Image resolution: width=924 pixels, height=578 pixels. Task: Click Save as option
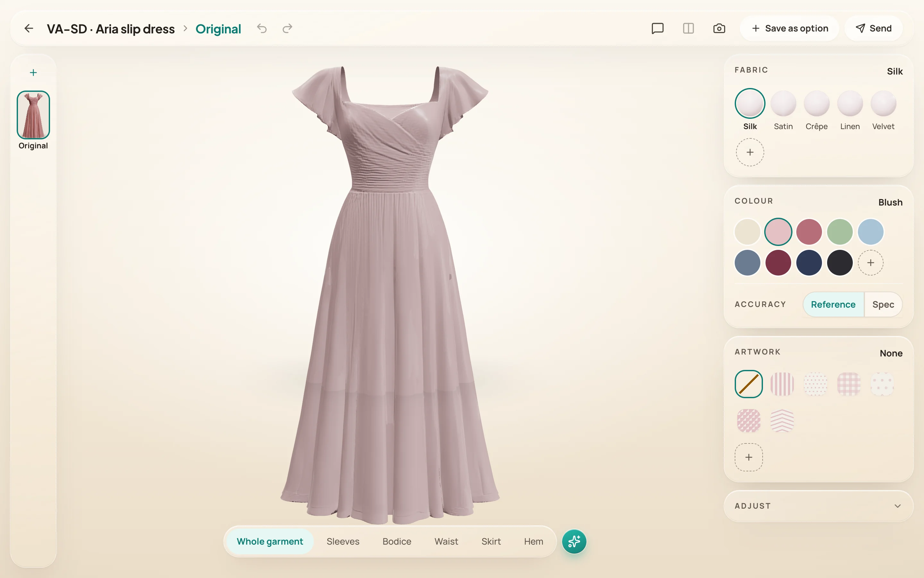790,28
